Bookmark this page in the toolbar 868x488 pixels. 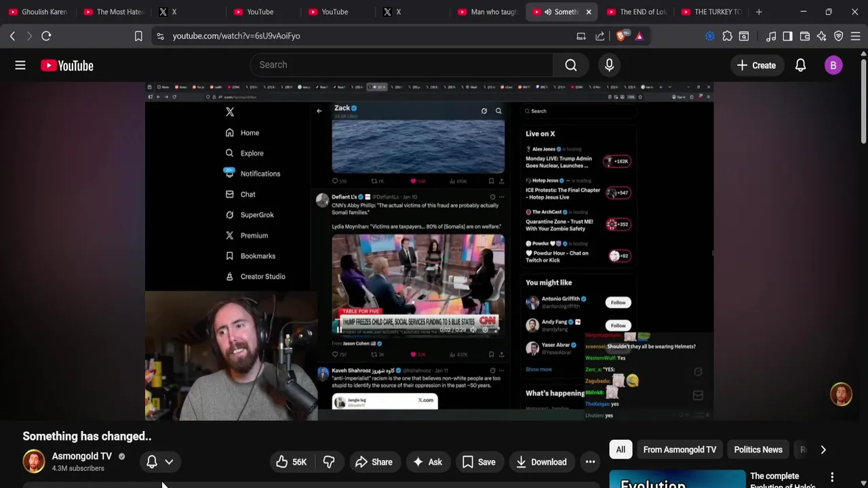pos(138,36)
